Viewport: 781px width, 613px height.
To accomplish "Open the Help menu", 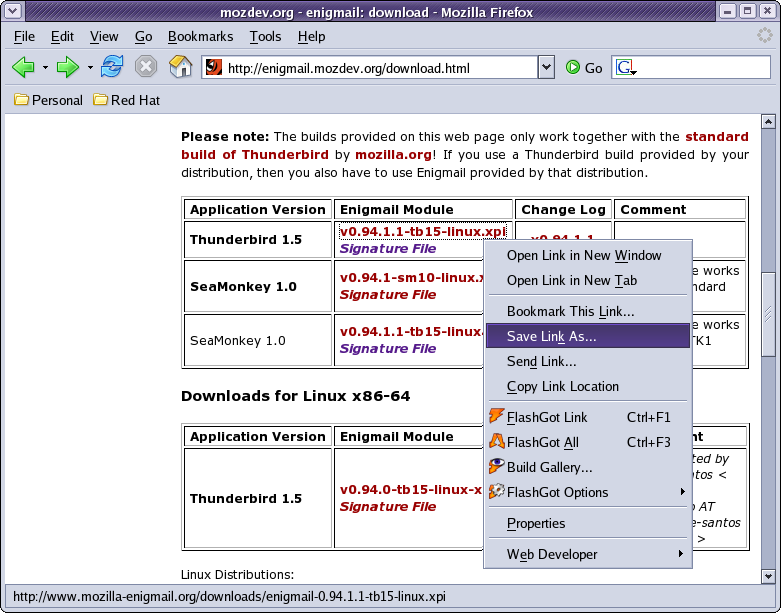I will 311,36.
